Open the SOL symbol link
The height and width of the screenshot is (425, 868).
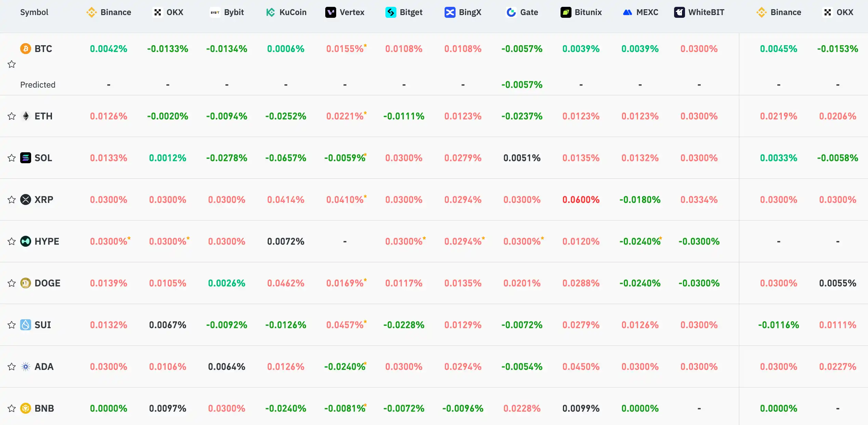click(x=43, y=158)
